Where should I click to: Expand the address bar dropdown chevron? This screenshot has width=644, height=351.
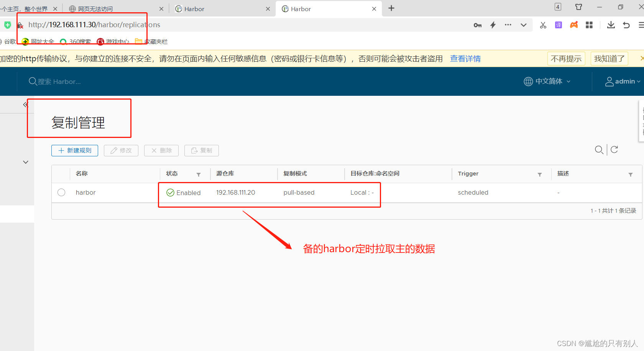524,25
